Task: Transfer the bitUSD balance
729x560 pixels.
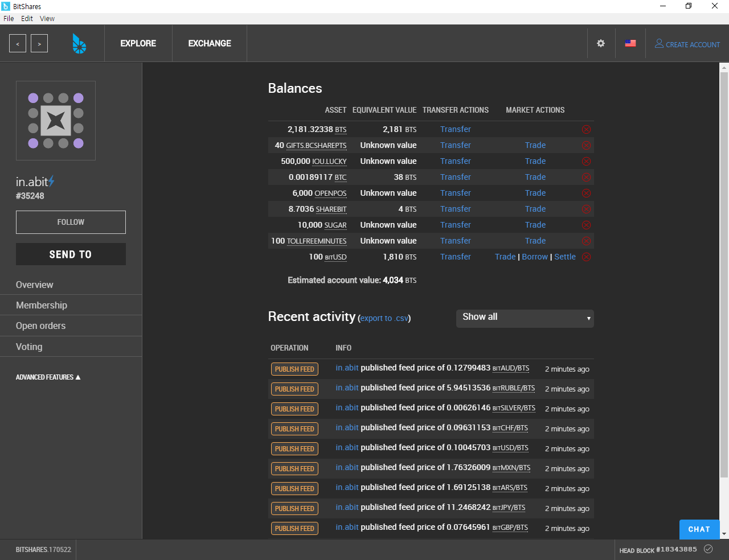Action: pyautogui.click(x=456, y=257)
